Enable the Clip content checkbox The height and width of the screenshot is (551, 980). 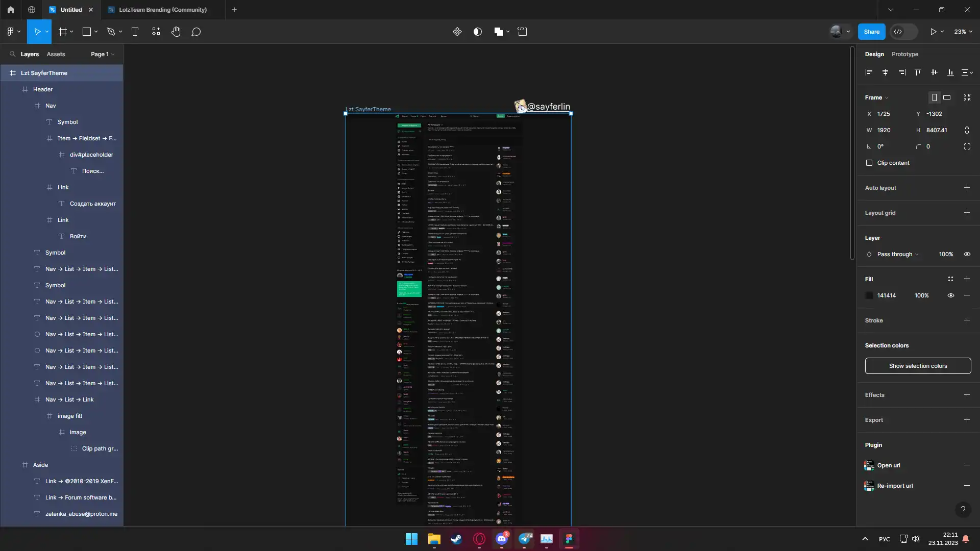pos(869,163)
